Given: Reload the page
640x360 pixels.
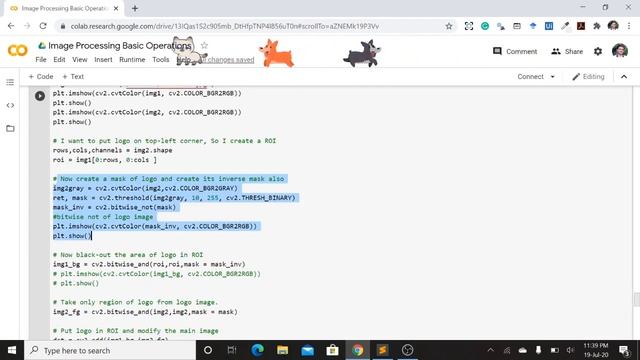Looking at the screenshot, I should pos(43,26).
